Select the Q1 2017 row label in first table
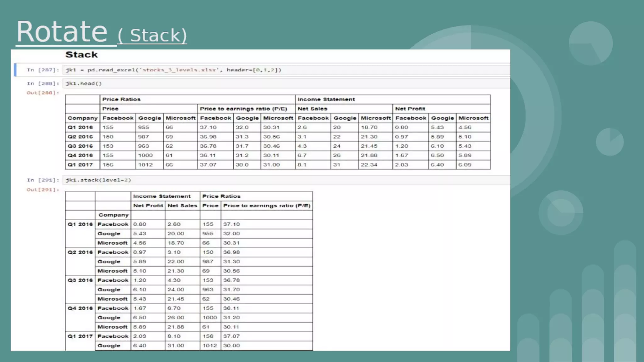 click(x=80, y=165)
